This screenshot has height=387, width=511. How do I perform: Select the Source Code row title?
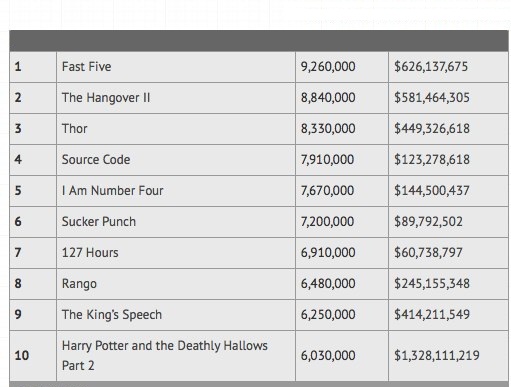click(96, 160)
